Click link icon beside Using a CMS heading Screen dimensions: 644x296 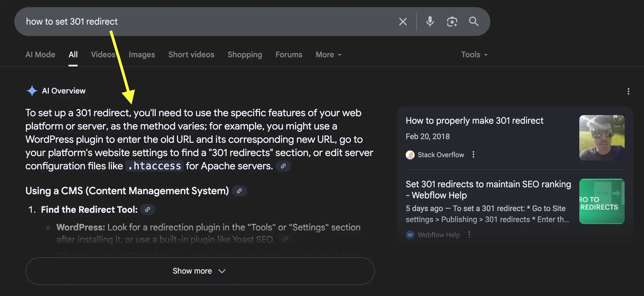click(x=239, y=191)
